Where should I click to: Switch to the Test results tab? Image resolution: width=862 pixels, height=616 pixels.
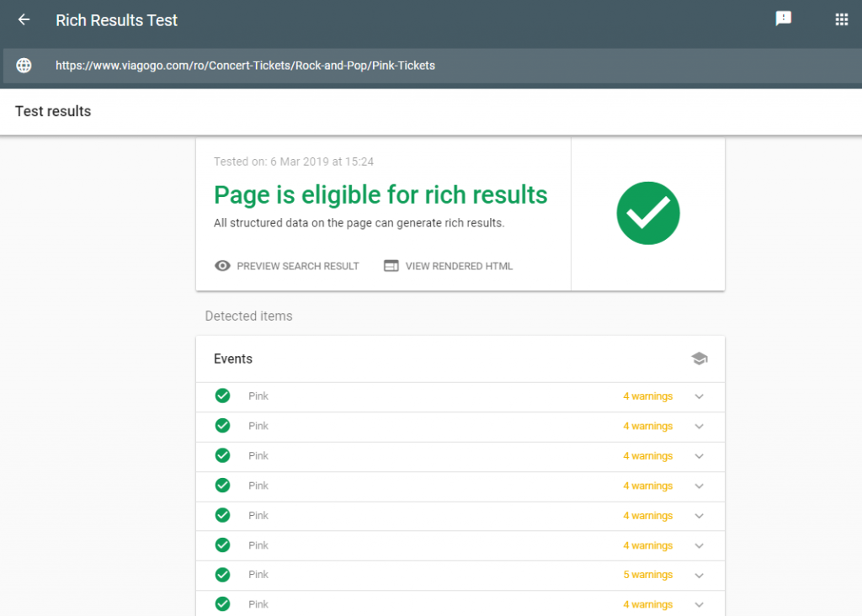53,110
